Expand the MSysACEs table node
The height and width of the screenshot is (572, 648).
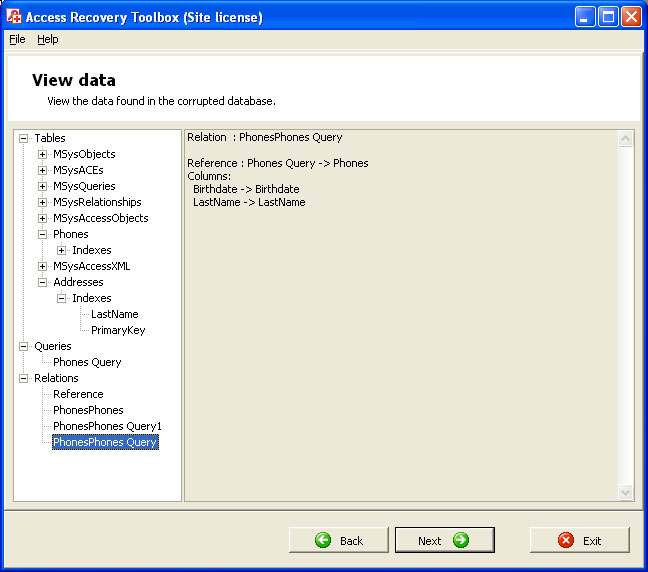(42, 170)
